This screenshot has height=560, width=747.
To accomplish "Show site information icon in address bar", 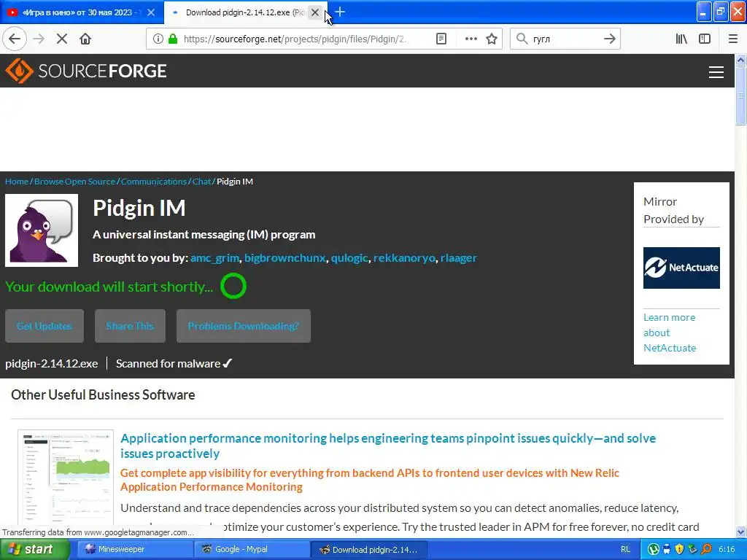I will point(158,39).
